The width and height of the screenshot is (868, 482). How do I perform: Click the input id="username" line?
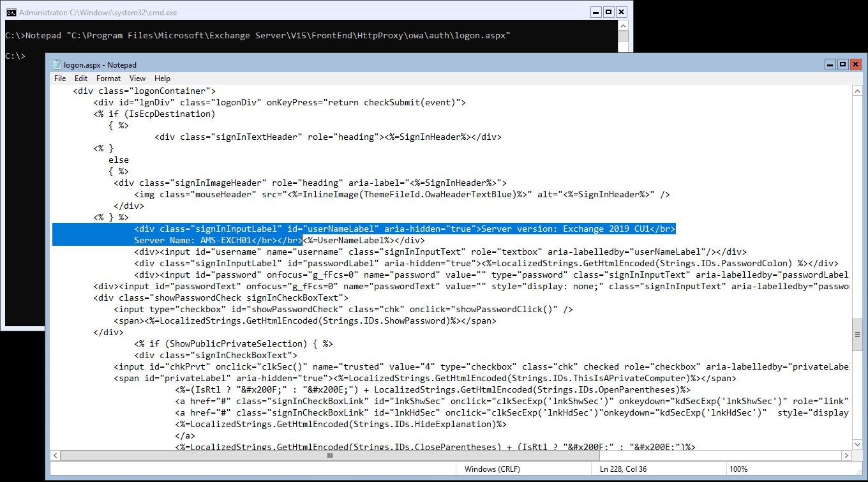440,252
